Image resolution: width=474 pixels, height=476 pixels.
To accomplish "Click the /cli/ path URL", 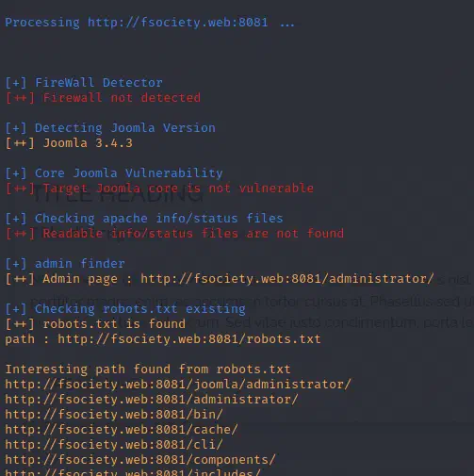I will coord(114,445).
